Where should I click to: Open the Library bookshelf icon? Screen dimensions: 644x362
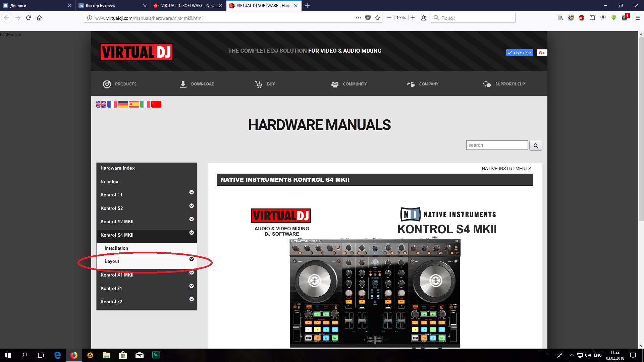(x=560, y=18)
